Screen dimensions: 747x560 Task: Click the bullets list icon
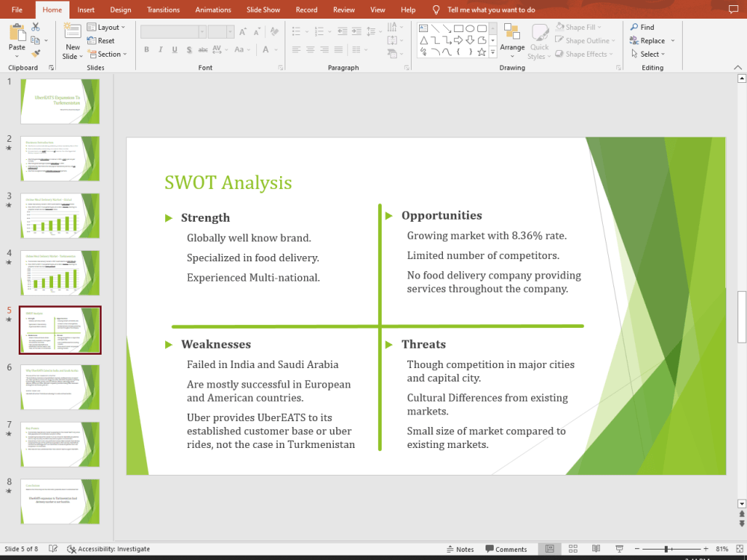click(x=297, y=32)
